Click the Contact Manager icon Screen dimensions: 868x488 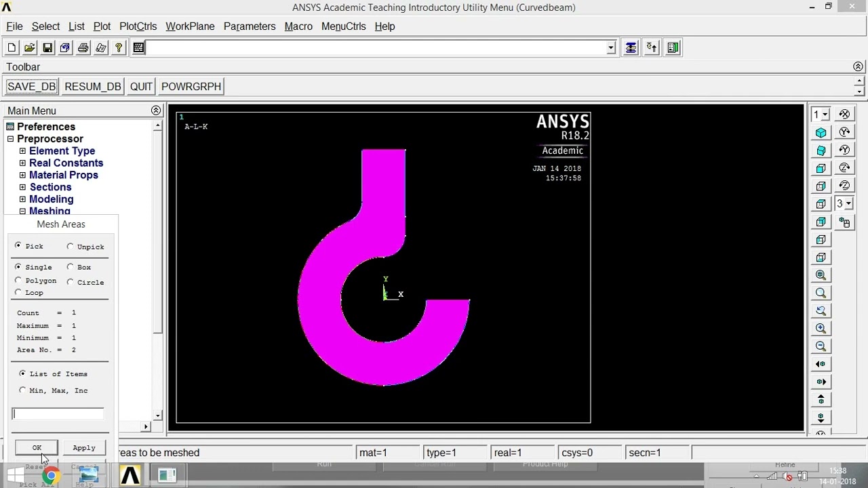(x=673, y=47)
